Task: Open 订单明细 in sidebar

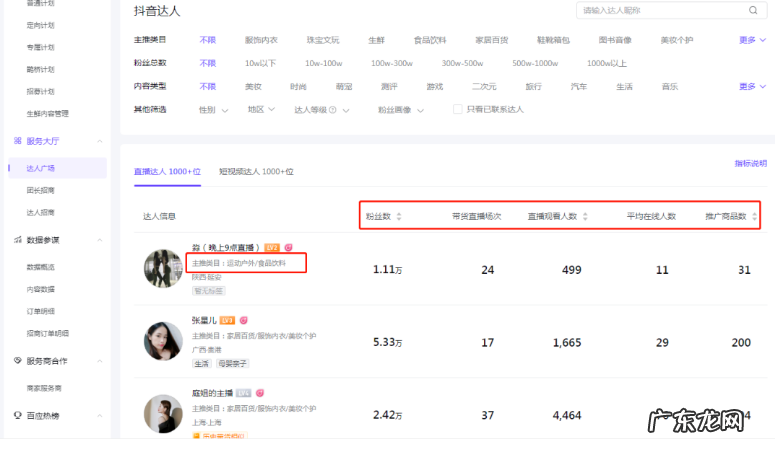Action: pyautogui.click(x=41, y=311)
